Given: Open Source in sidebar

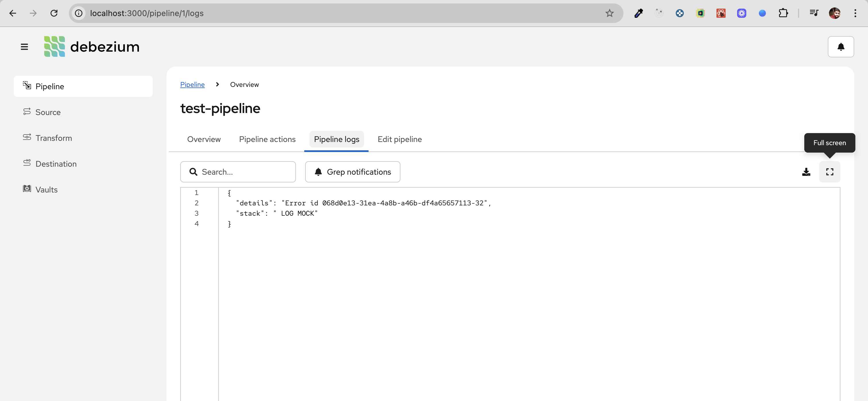Looking at the screenshot, I should click(48, 112).
